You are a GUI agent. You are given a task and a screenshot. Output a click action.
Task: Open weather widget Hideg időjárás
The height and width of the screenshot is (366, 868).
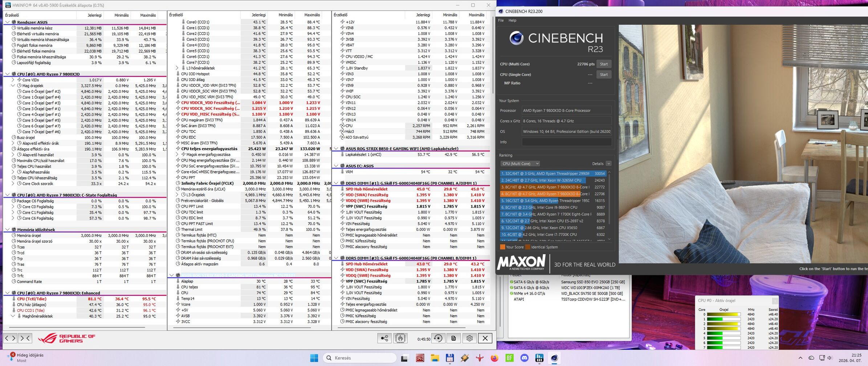(26, 358)
